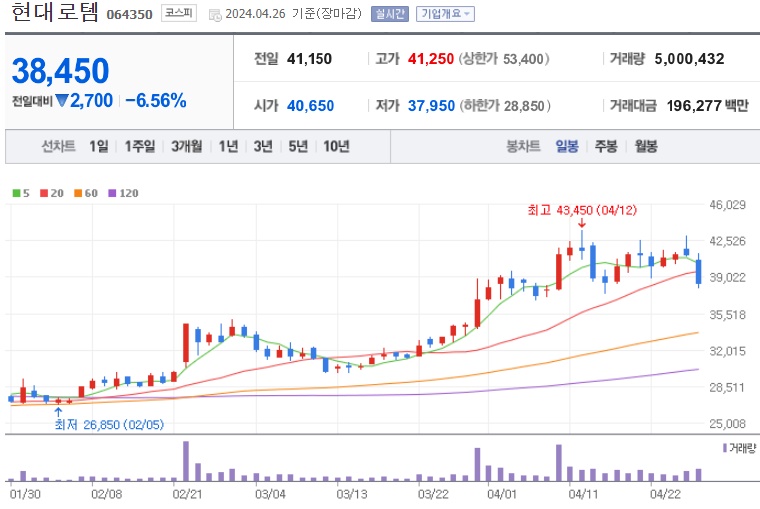
Task: Click the calendar icon beside the date
Action: 215,15
